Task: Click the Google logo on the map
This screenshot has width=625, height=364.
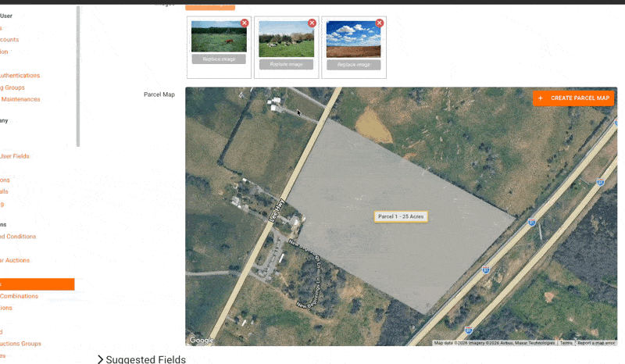Action: click(x=202, y=340)
